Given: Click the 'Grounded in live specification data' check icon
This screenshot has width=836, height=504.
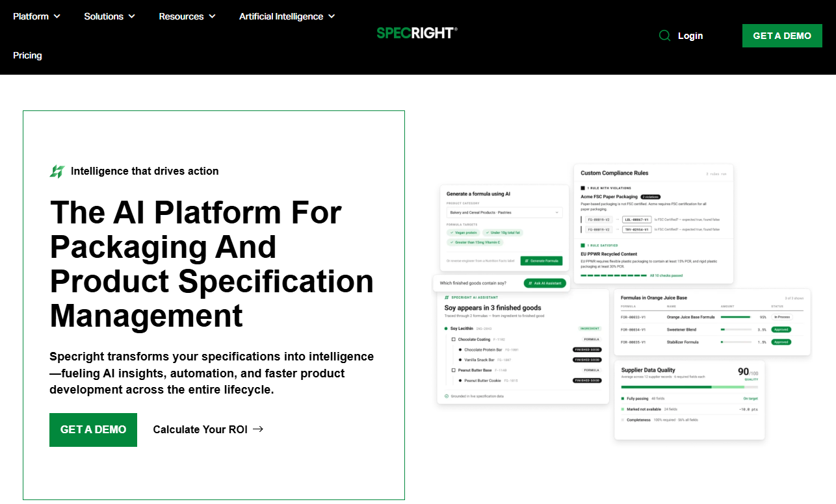Looking at the screenshot, I should (447, 396).
